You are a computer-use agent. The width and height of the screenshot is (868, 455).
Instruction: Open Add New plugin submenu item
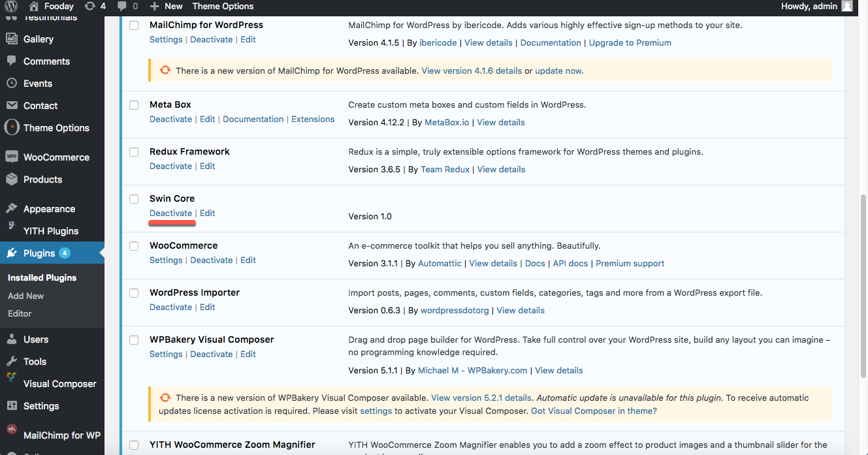(x=26, y=296)
